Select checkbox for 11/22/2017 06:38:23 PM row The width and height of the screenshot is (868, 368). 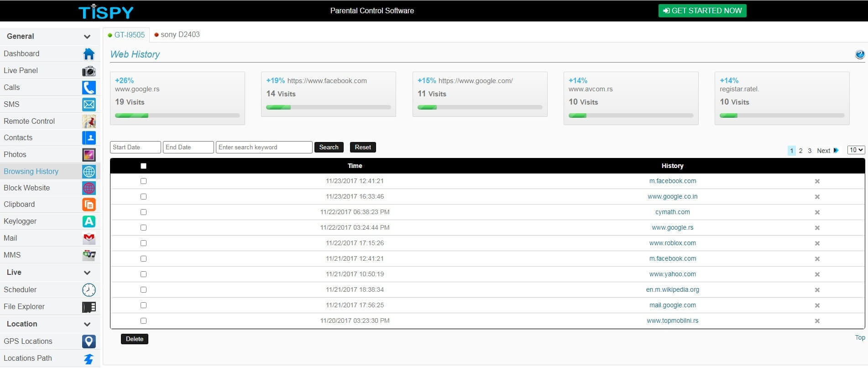coord(144,212)
